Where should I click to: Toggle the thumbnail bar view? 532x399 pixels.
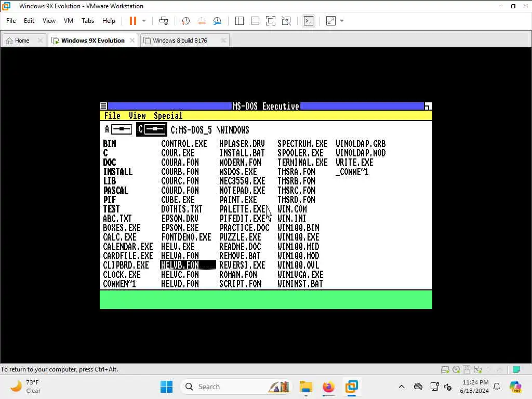255,21
